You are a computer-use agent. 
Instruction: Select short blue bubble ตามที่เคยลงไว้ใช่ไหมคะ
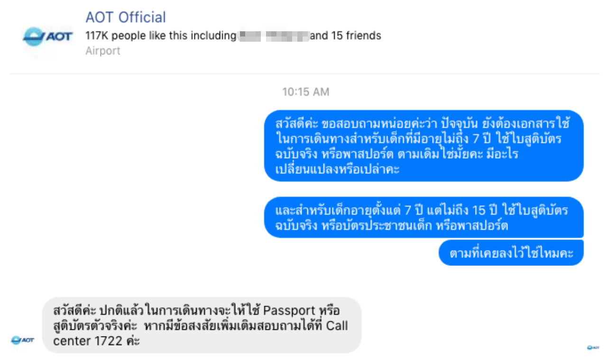tap(511, 253)
